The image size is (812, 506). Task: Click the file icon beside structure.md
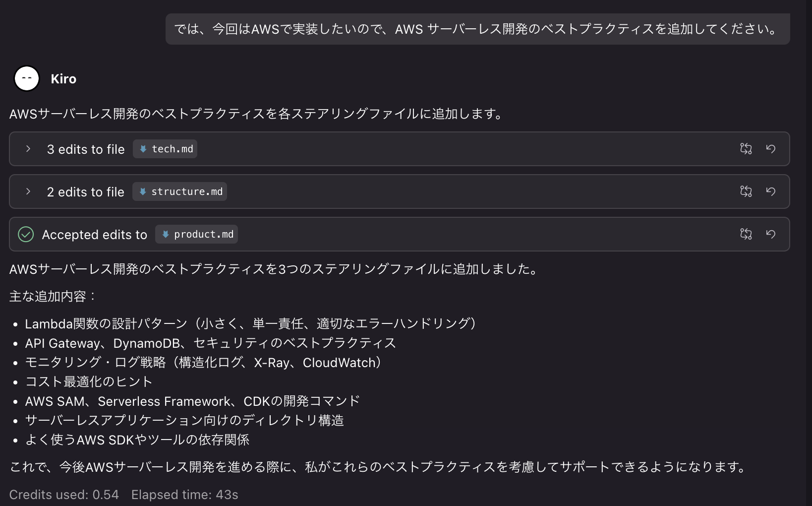pos(143,191)
